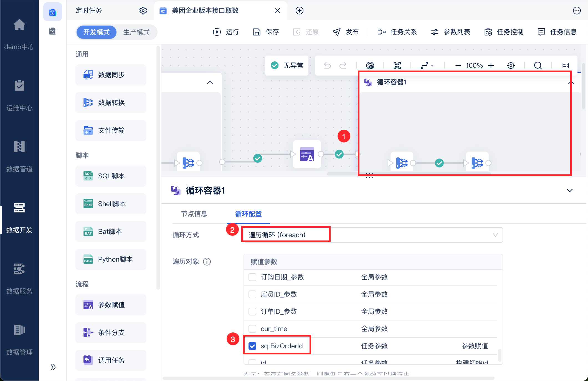Click the zoom in plus icon
This screenshot has height=381, width=588.
point(491,66)
